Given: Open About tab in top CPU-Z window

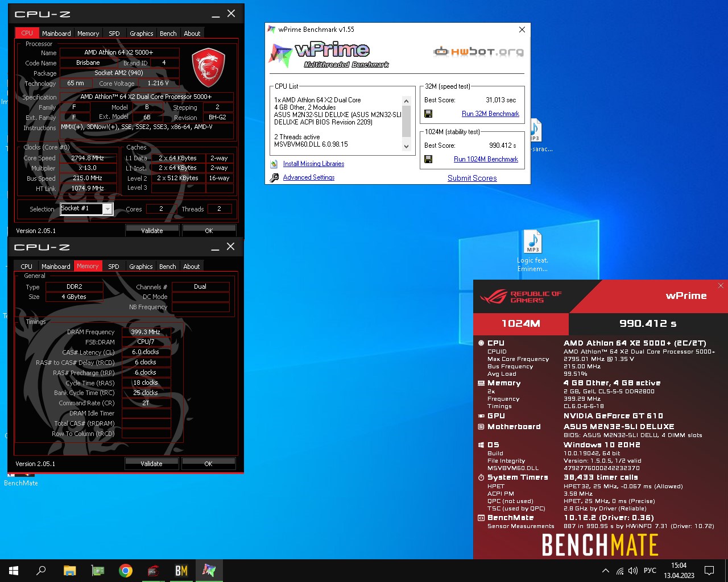Looking at the screenshot, I should 192,34.
